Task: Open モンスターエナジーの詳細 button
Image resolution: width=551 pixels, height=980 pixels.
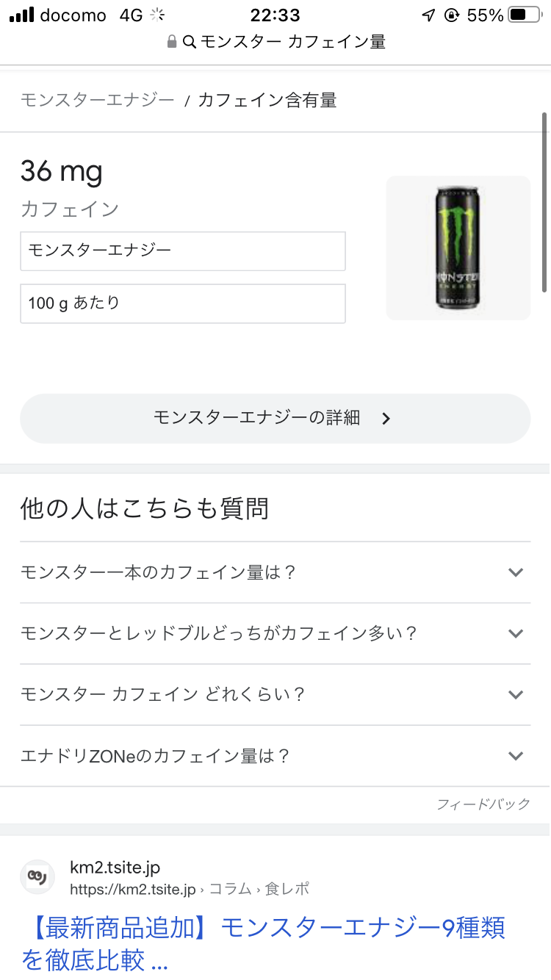Action: (x=275, y=419)
